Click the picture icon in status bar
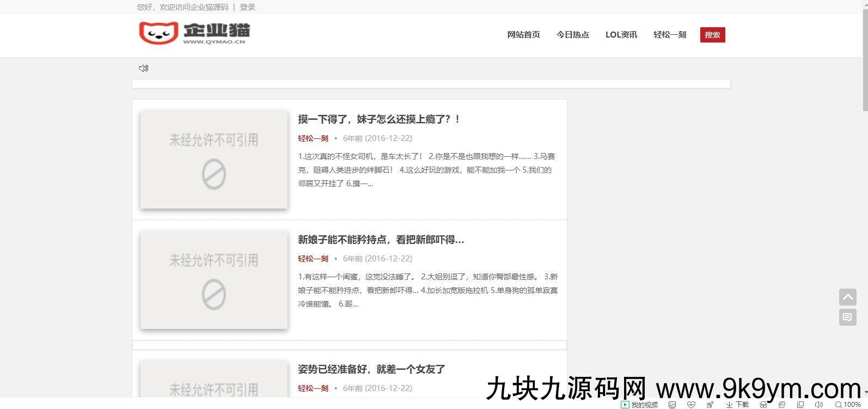 pyautogui.click(x=673, y=405)
